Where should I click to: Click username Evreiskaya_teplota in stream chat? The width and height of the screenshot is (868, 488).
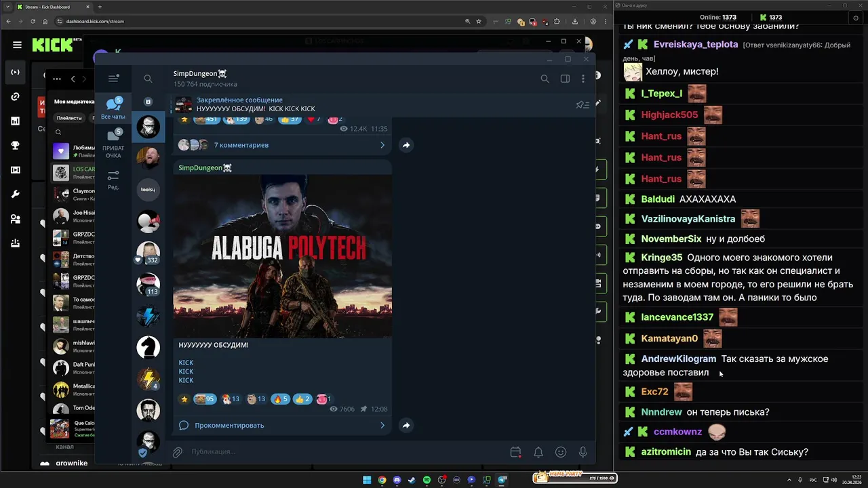(x=696, y=45)
